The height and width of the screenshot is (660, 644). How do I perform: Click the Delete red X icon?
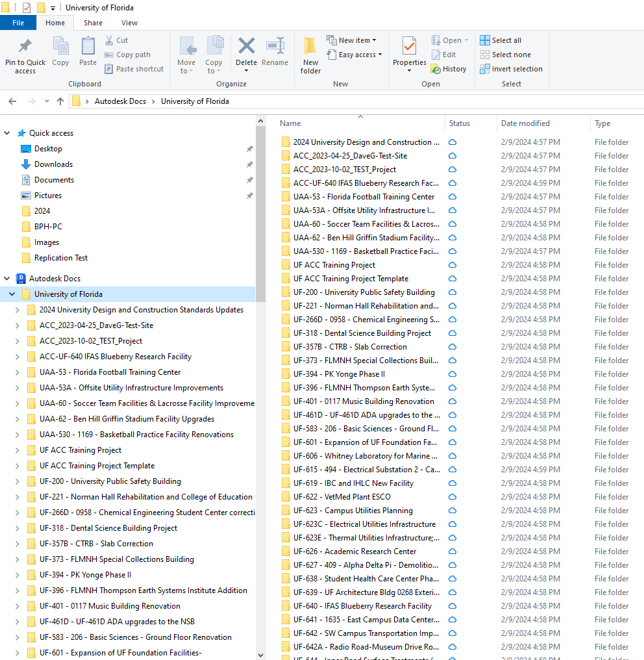[247, 46]
